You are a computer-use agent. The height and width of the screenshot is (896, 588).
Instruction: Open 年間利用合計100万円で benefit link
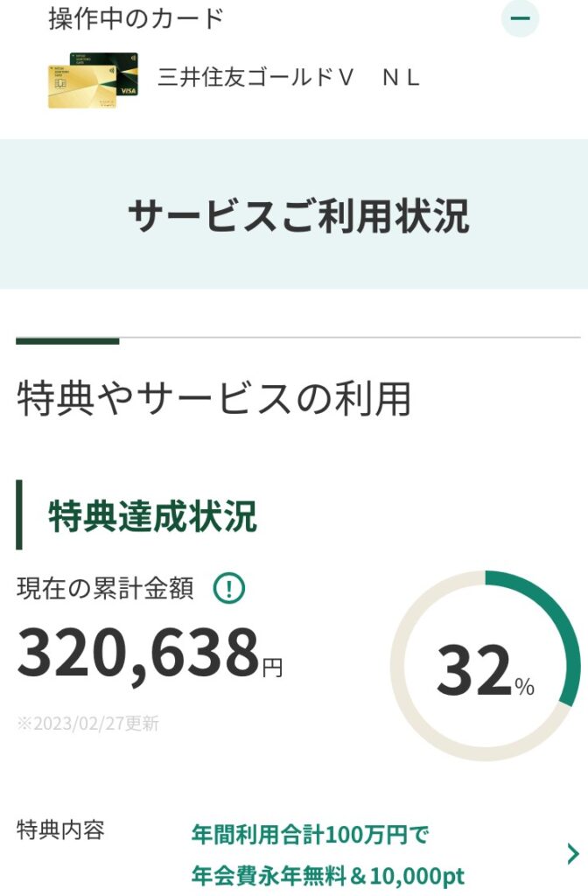click(x=310, y=835)
